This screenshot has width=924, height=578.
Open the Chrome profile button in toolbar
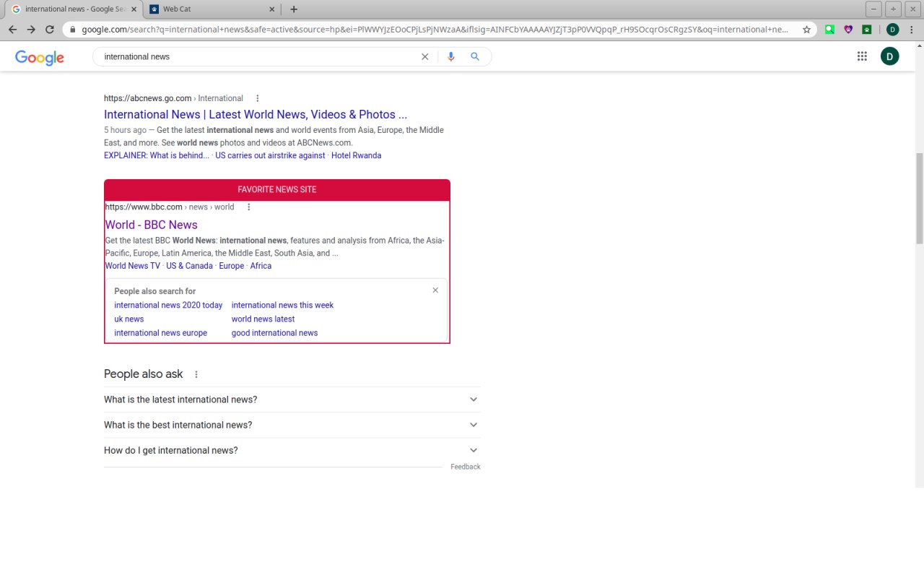[x=893, y=30]
